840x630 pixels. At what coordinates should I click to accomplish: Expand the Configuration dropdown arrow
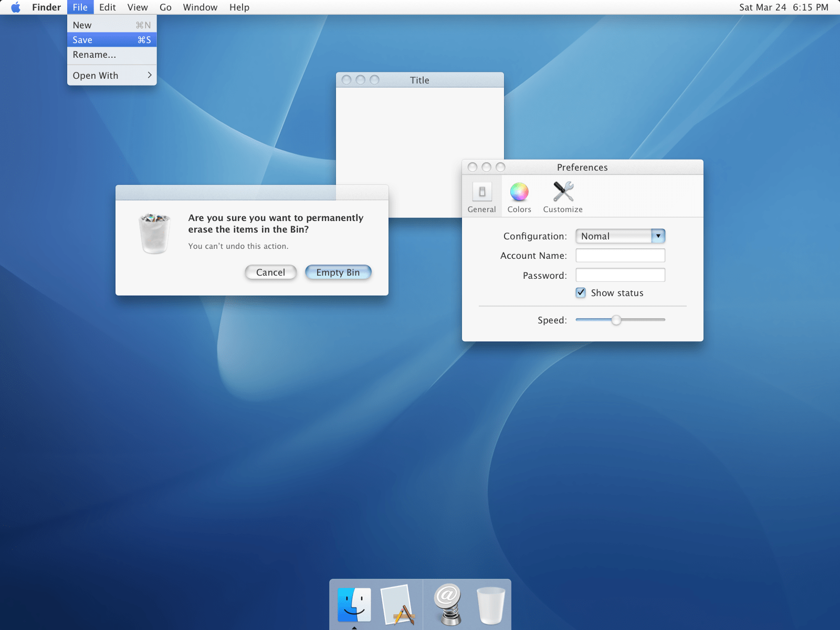[658, 236]
